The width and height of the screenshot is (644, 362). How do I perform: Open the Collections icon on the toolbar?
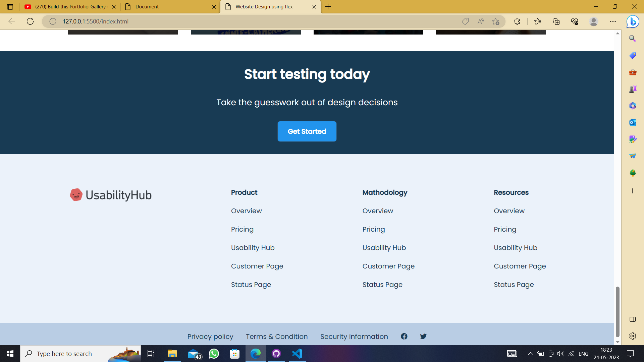(x=556, y=21)
